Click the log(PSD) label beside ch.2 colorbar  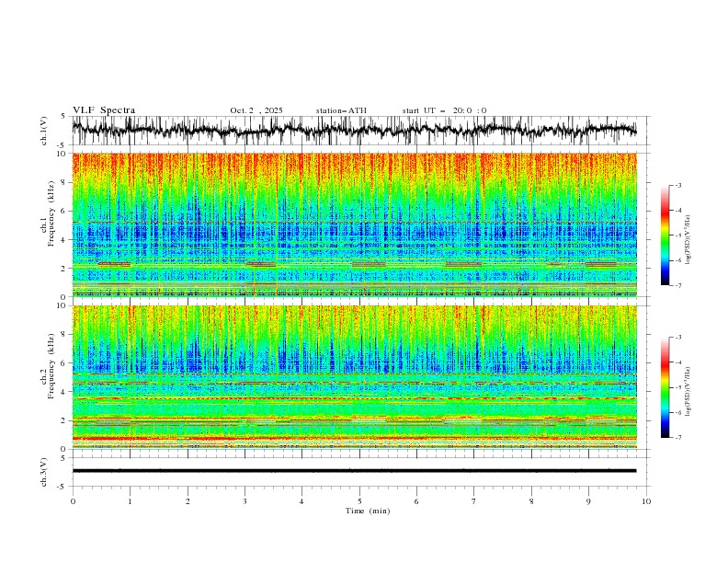coord(688,392)
